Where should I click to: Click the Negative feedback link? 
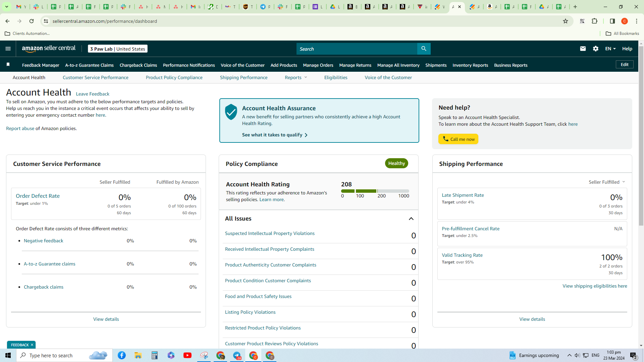[44, 241]
